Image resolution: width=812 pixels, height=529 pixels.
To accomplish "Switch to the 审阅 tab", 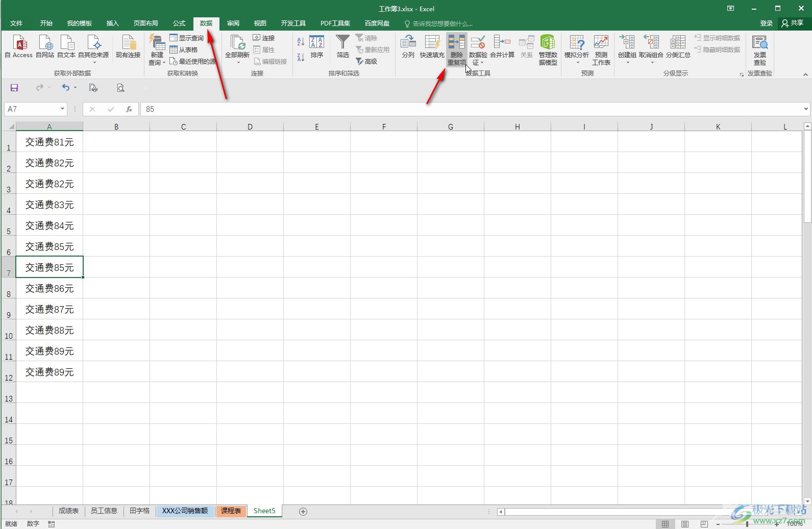I will click(x=233, y=23).
